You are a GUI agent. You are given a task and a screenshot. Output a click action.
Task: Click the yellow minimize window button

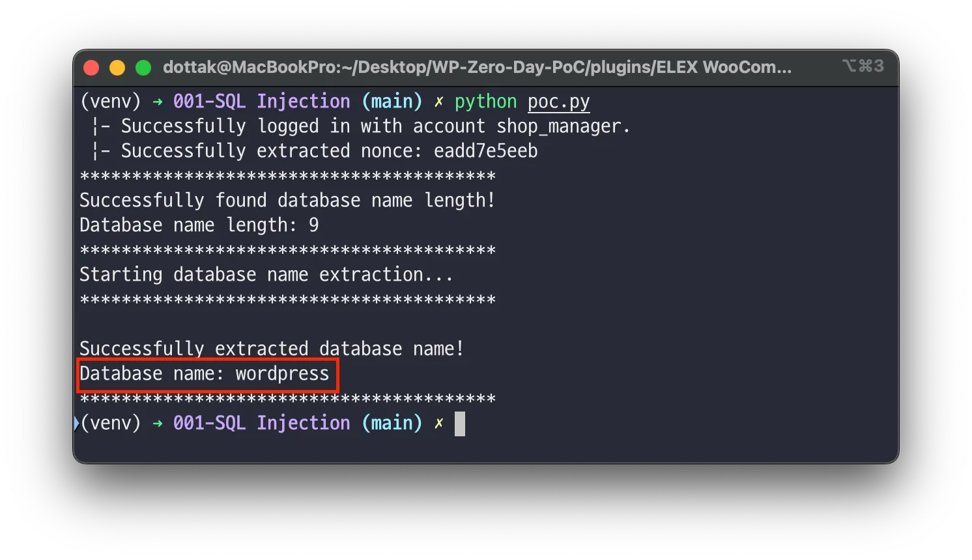tap(117, 68)
